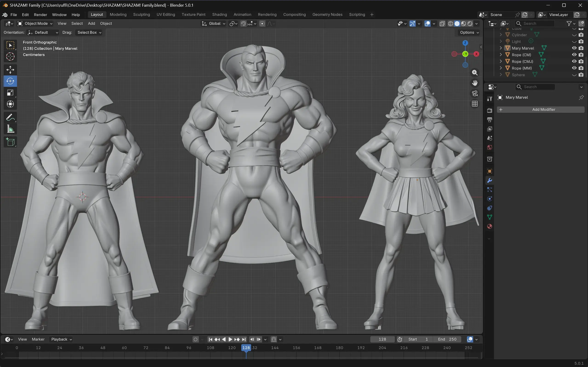The image size is (588, 367).
Task: Select the Rotate tool
Action: [x=10, y=81]
